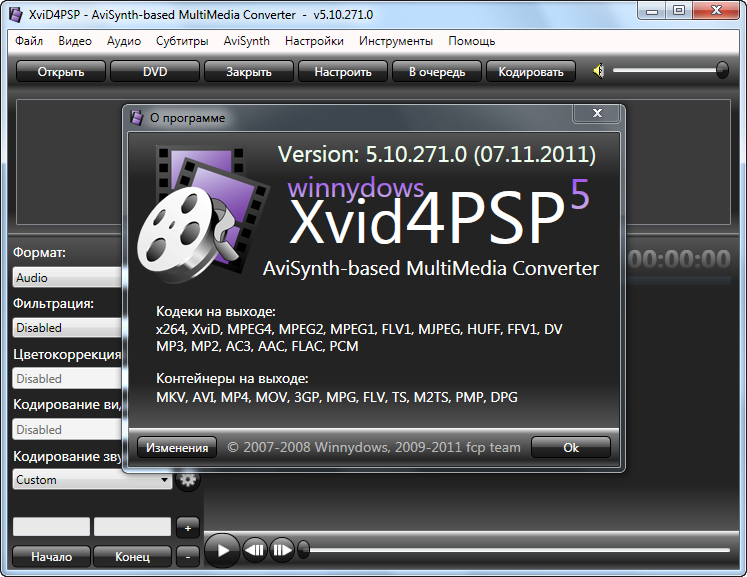Add trim range with plus button

click(x=188, y=528)
